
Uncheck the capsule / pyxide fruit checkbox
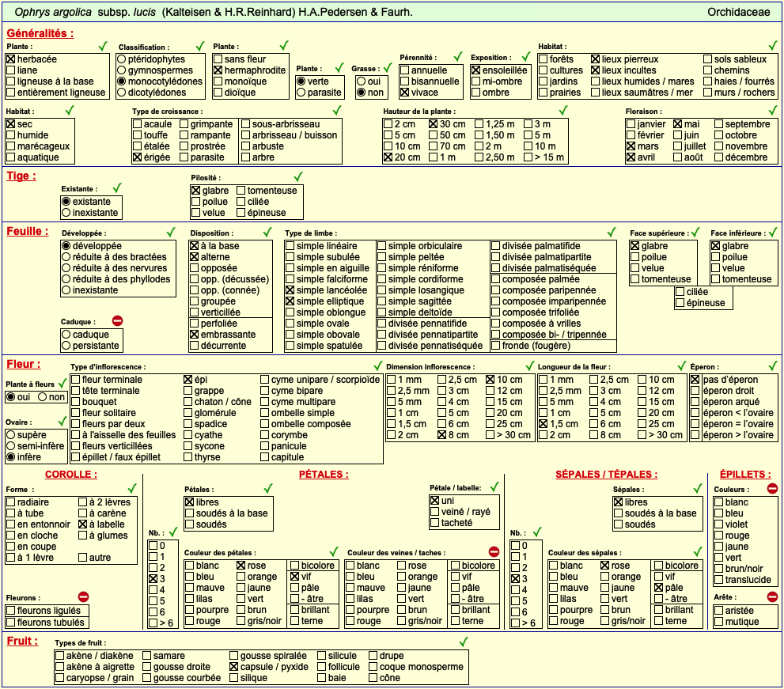234,667
